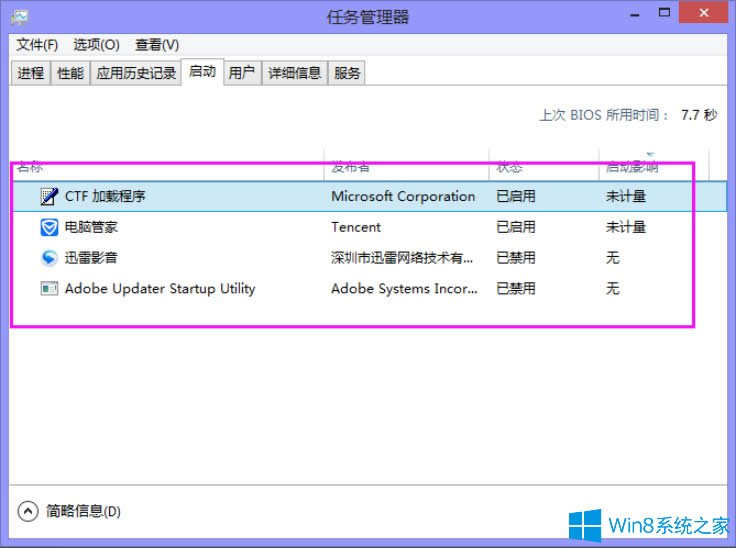Switch to the 性能 tab
Viewport: 736px width, 548px height.
[x=70, y=73]
